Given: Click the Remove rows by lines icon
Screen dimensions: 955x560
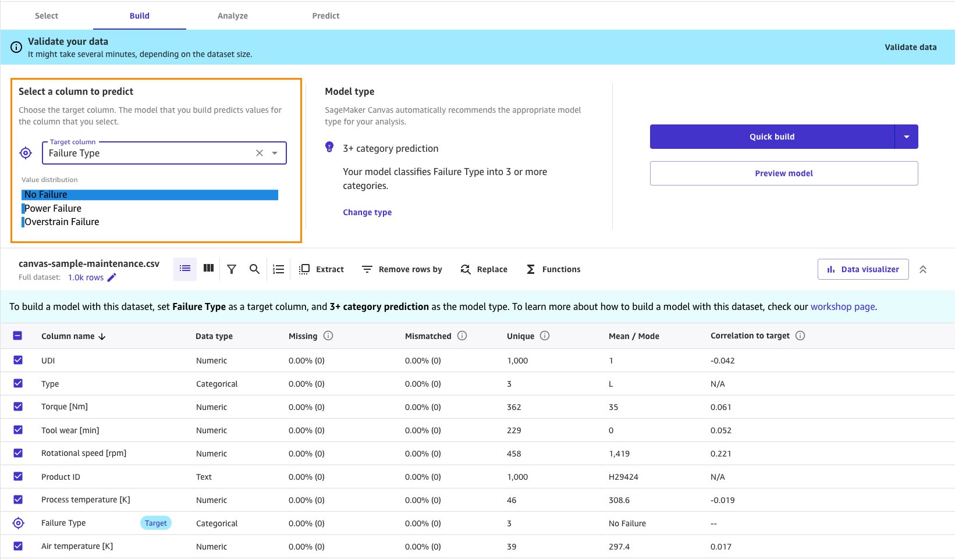Looking at the screenshot, I should [367, 269].
